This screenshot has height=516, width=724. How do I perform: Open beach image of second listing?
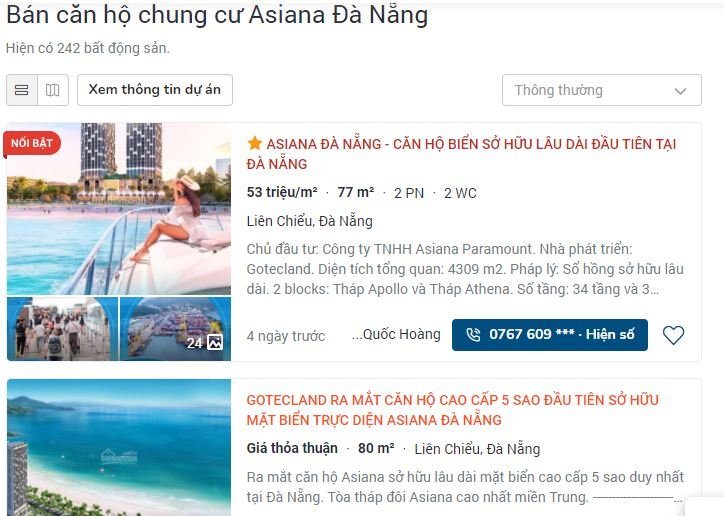click(x=119, y=448)
